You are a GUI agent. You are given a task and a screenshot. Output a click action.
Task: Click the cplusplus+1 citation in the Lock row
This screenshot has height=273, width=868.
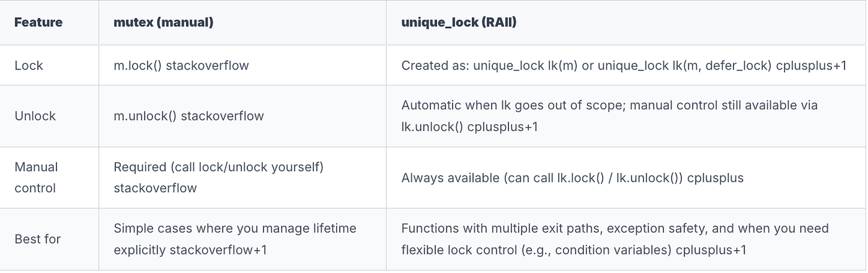(811, 65)
